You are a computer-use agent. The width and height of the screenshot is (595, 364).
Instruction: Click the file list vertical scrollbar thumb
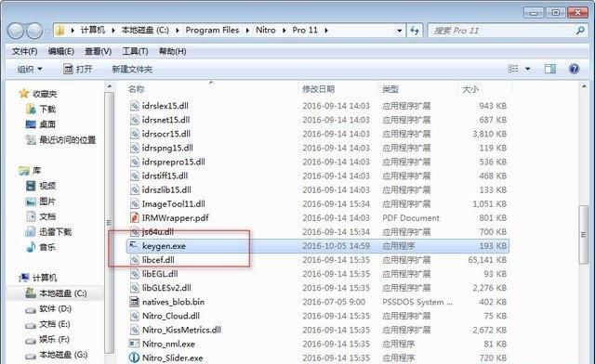click(x=584, y=235)
